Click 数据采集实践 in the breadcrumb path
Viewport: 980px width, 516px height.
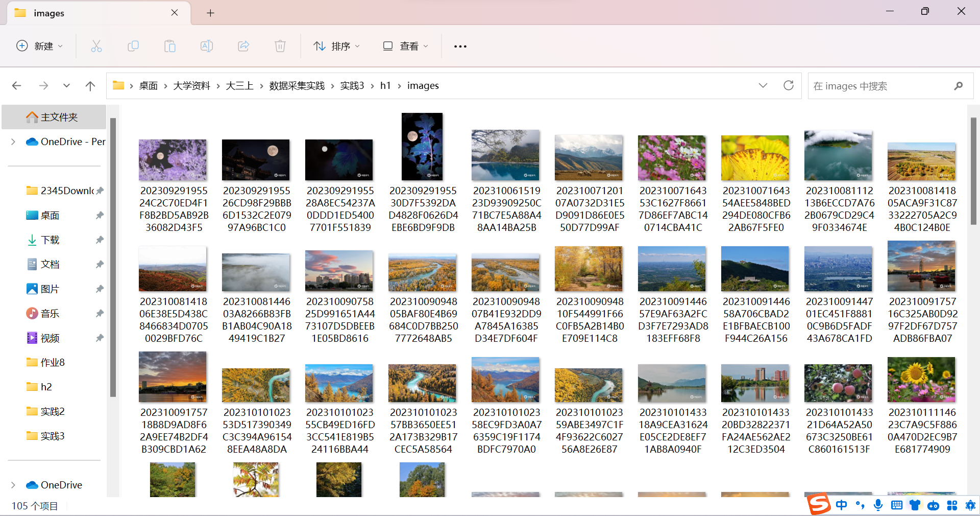[297, 86]
